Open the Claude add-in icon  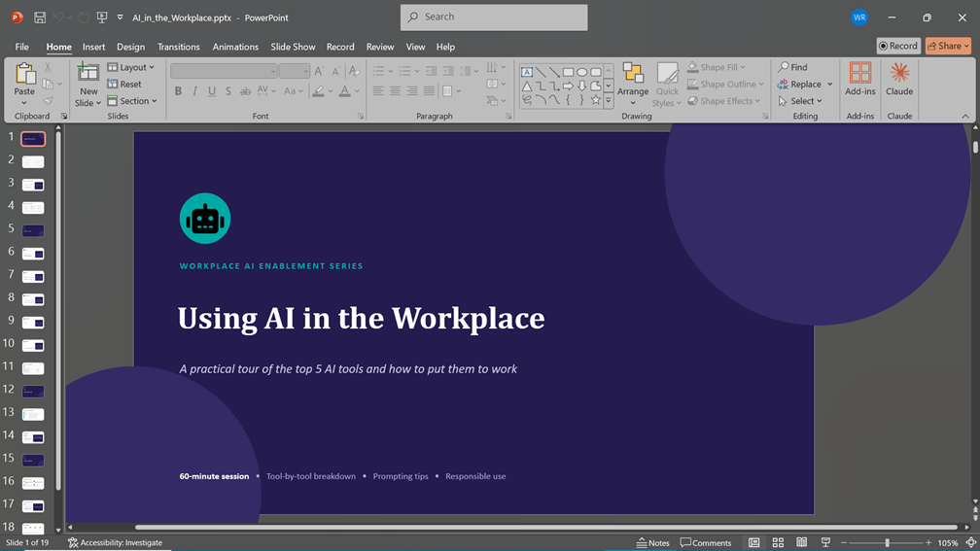point(899,80)
